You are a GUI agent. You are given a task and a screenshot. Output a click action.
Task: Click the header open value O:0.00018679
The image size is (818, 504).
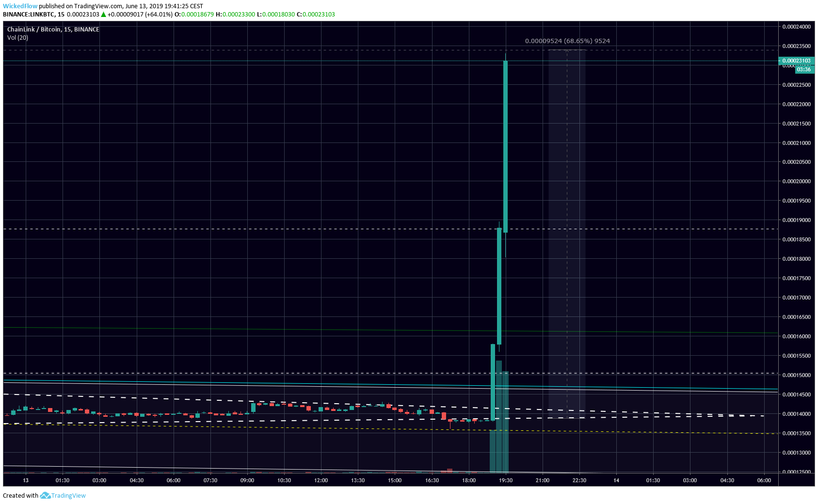point(194,15)
